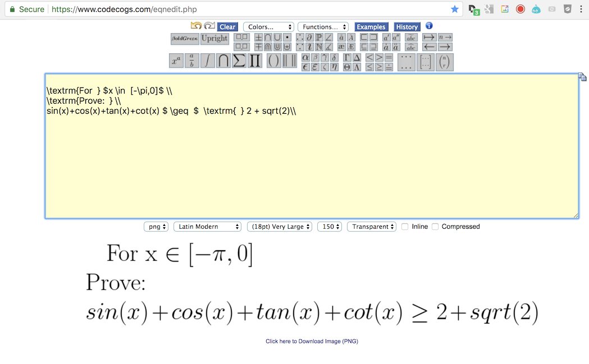Screen dimensions: 589x364
Task: Insert the product Pi symbol
Action: tap(255, 61)
